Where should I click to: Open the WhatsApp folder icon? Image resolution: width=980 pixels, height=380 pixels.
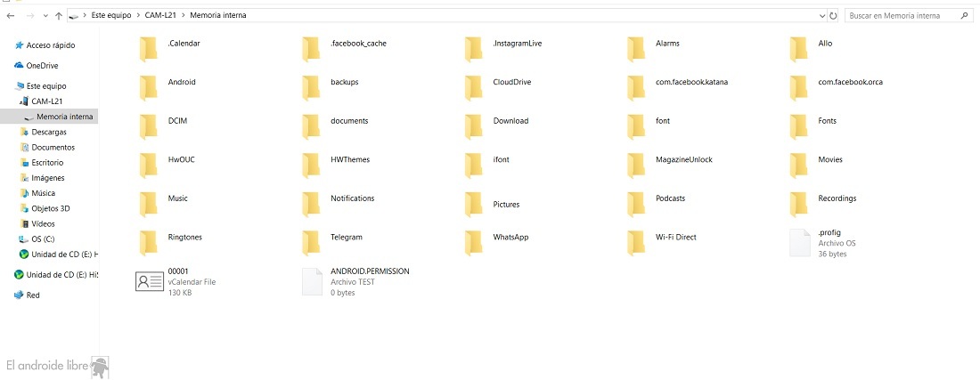point(474,243)
